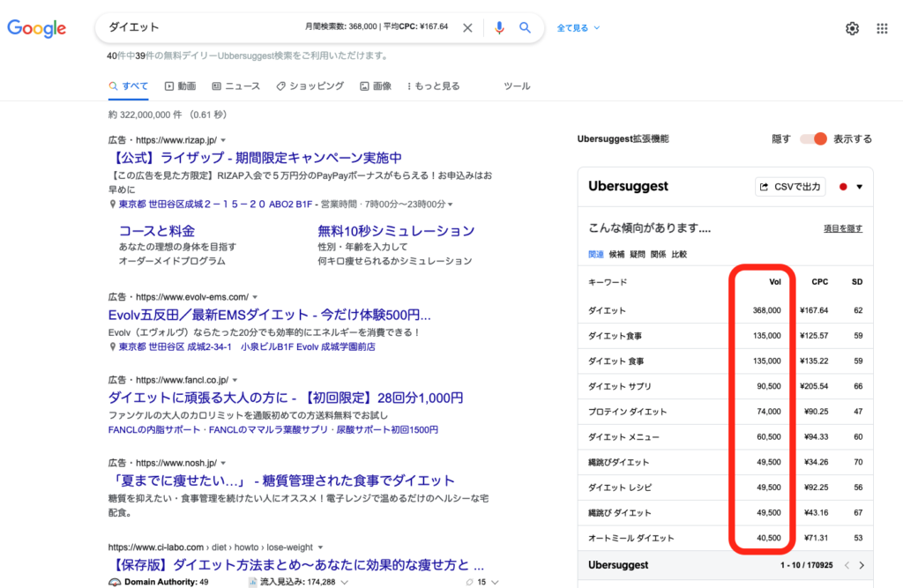The image size is (903, 588).
Task: Expand the chevron next to 15 count
Action: point(495,582)
